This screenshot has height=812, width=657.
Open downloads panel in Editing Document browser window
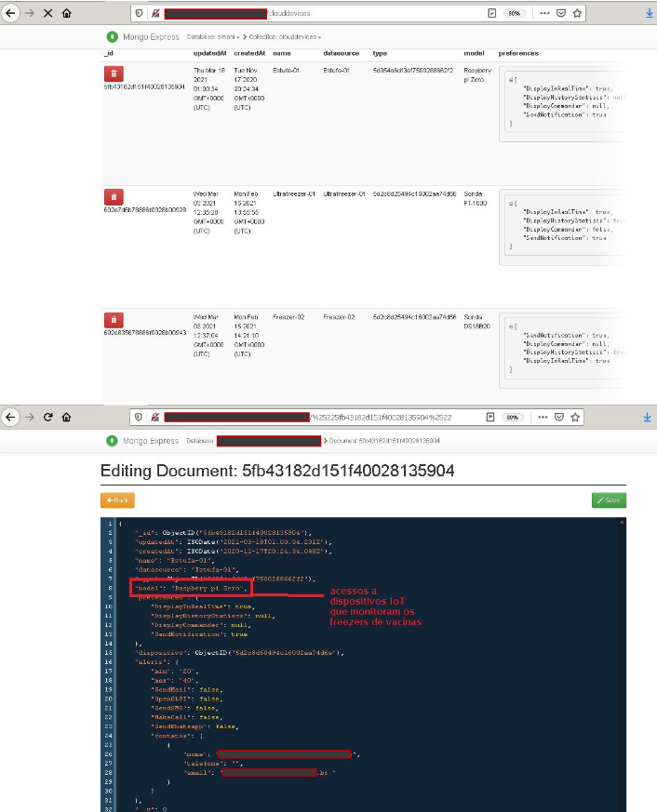click(x=647, y=417)
